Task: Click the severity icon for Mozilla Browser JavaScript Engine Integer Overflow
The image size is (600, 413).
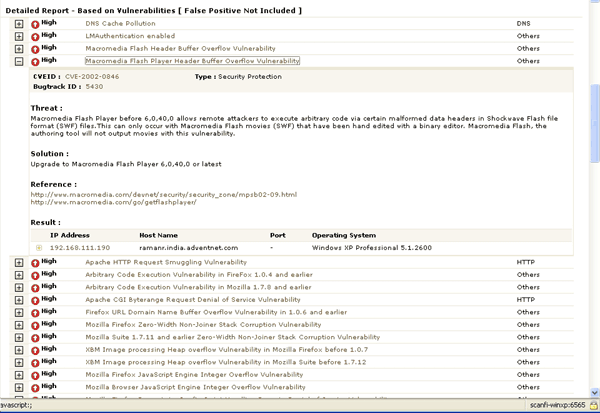Action: (x=35, y=388)
